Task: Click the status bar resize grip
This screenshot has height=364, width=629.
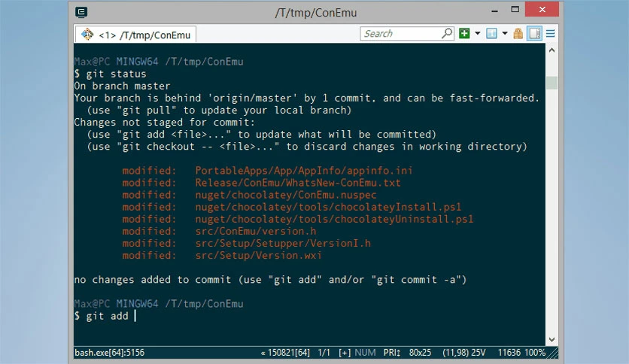Action: pyautogui.click(x=553, y=353)
